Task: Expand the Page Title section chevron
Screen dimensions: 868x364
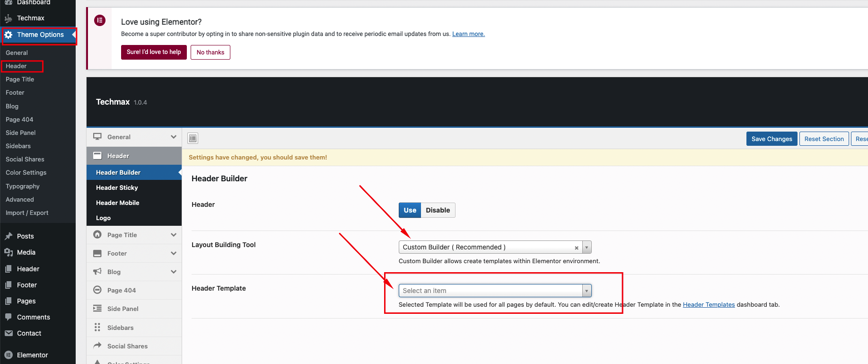Action: pos(174,235)
